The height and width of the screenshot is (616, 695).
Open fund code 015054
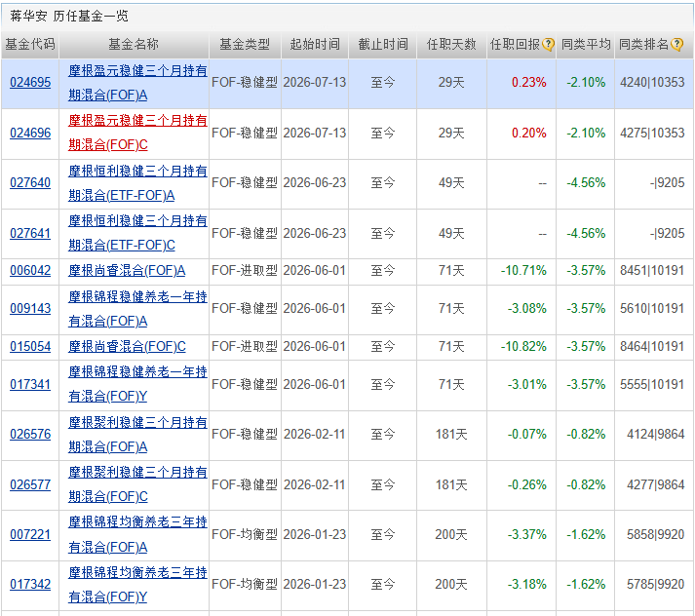pos(30,347)
